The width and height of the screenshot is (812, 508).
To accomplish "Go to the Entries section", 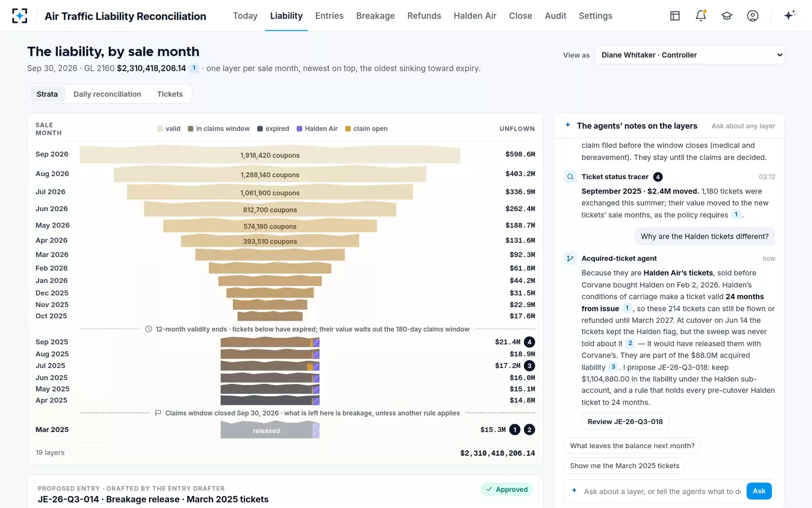I will click(329, 16).
